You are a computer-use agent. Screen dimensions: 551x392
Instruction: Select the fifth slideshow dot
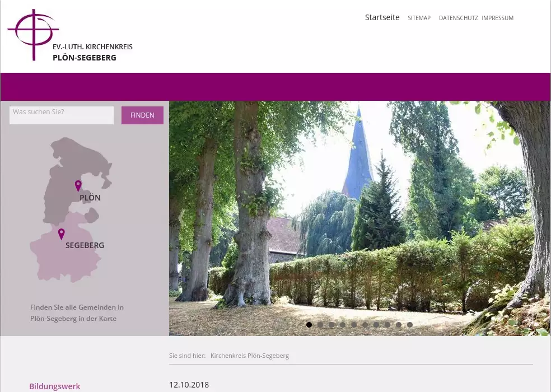pos(354,325)
